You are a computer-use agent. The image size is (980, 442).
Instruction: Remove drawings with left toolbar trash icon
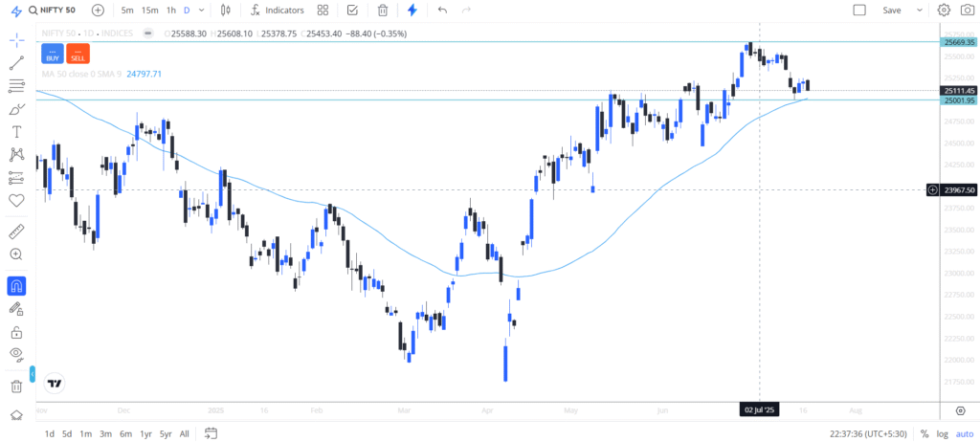(x=16, y=387)
